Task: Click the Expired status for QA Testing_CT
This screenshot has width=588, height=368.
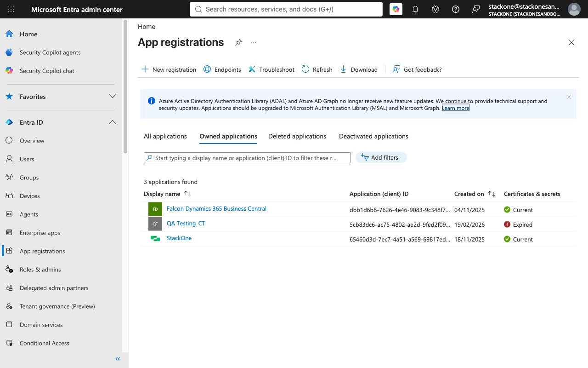Action: tap(518, 225)
